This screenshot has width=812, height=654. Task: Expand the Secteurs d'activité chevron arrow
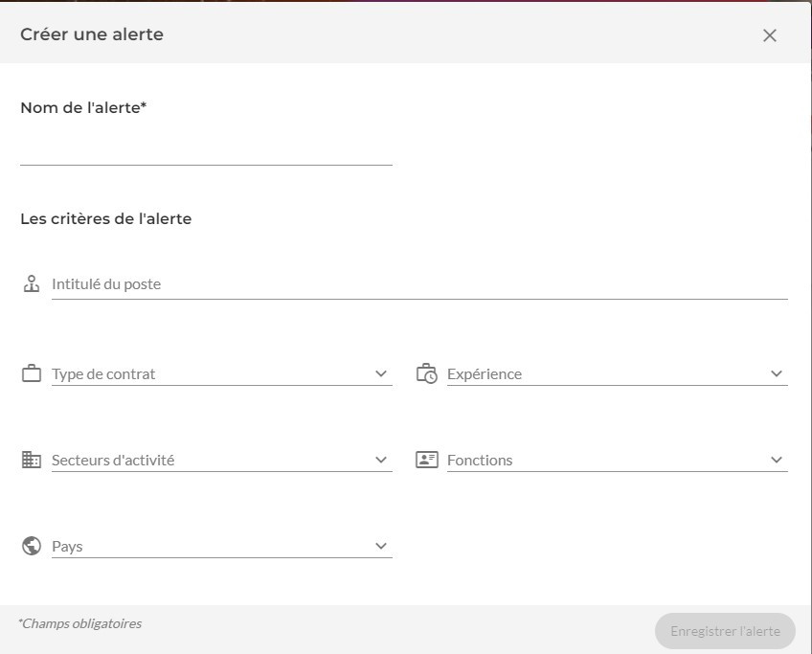click(x=381, y=460)
